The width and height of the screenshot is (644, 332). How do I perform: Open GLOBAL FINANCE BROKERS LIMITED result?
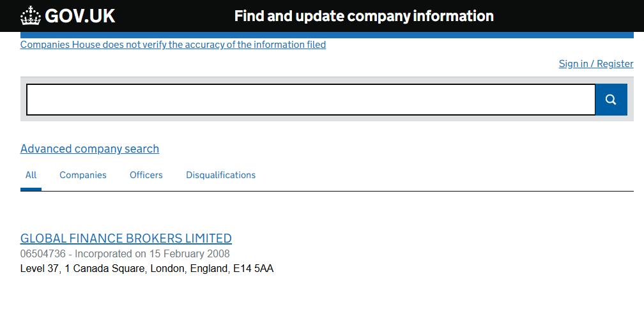click(x=126, y=238)
